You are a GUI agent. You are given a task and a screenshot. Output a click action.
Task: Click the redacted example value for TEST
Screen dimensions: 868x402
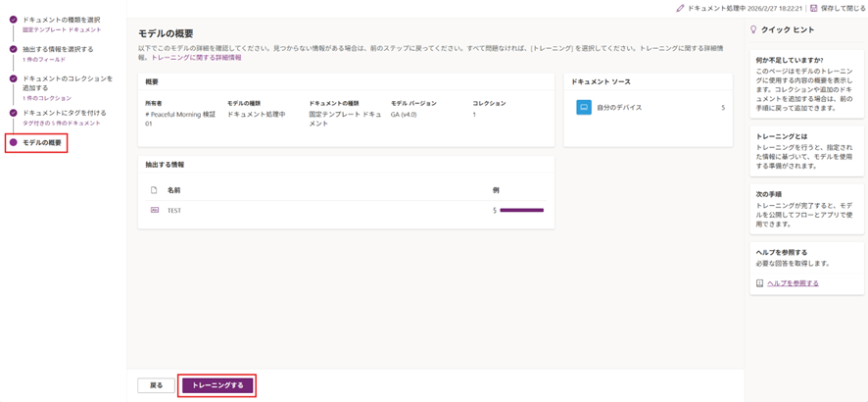pos(521,210)
